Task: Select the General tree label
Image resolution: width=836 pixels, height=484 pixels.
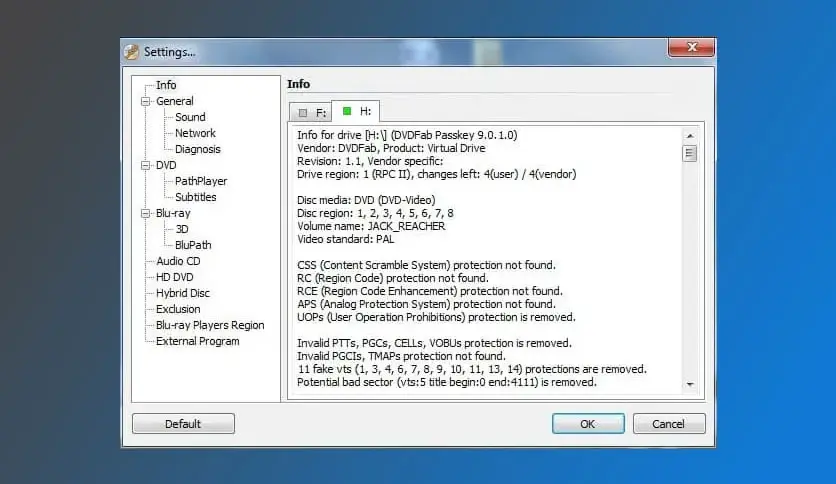Action: tap(174, 101)
